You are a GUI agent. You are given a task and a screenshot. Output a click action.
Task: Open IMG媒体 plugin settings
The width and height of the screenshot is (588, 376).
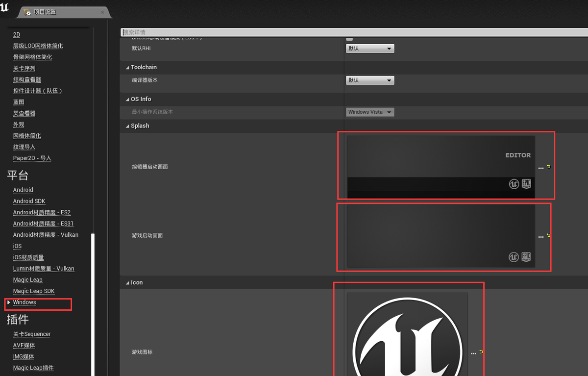(x=24, y=357)
